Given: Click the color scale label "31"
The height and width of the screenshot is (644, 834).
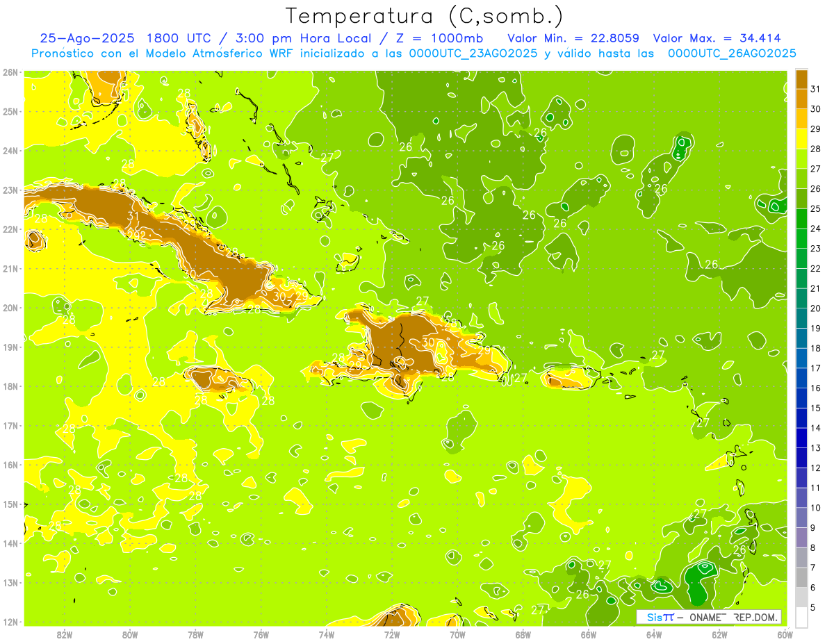Looking at the screenshot, I should pyautogui.click(x=816, y=88).
